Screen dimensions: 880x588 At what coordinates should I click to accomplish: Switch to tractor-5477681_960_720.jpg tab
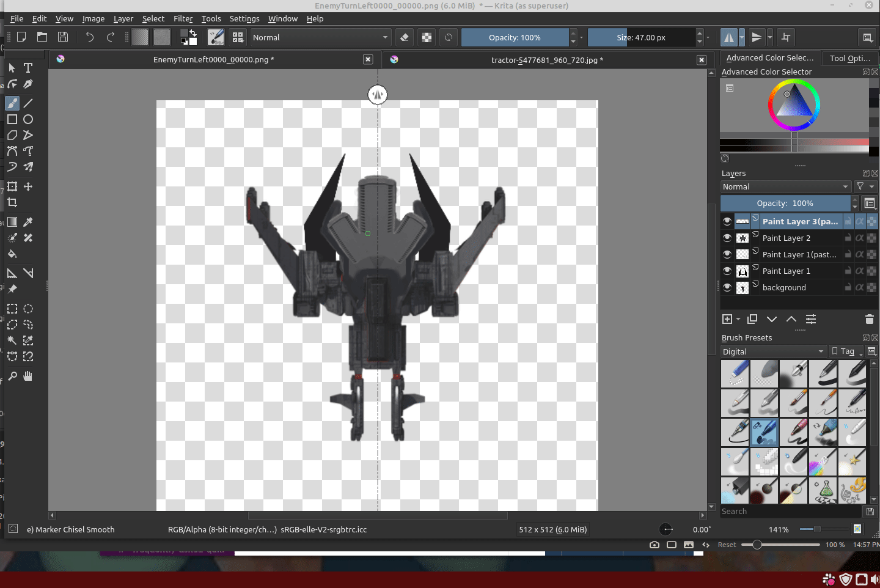[546, 60]
